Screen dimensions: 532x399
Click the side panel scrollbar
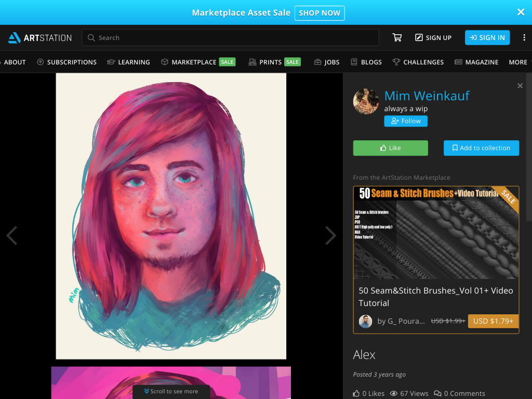click(x=528, y=148)
